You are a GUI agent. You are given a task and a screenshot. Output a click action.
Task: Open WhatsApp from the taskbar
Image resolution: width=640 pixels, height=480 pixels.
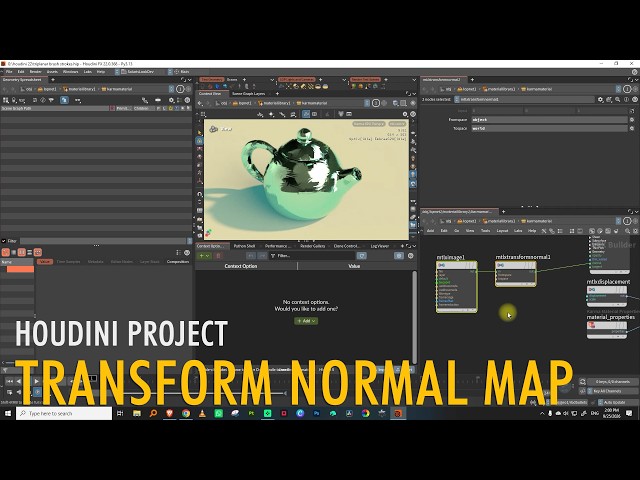(x=218, y=413)
